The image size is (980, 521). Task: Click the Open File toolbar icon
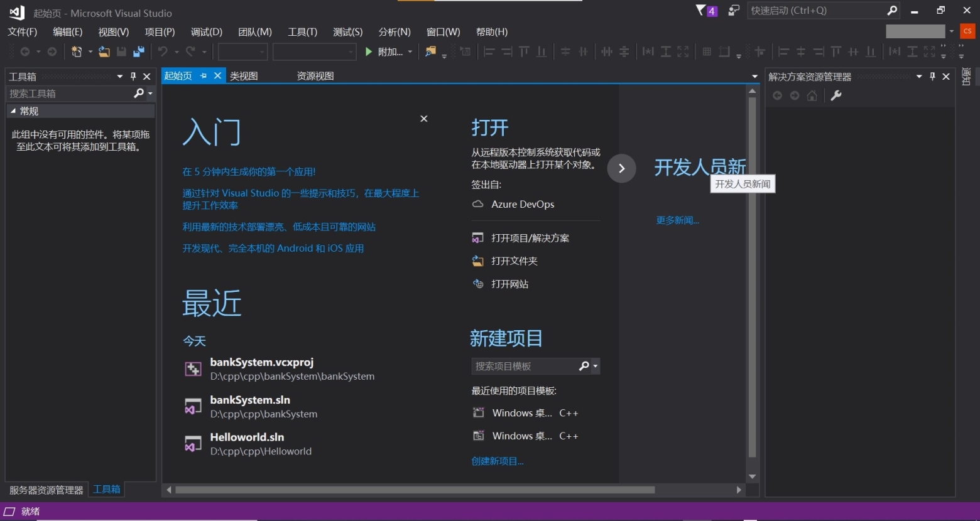[x=104, y=51]
